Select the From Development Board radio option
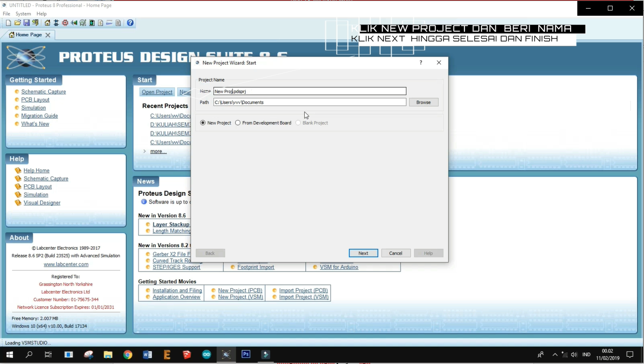 pos(238,123)
